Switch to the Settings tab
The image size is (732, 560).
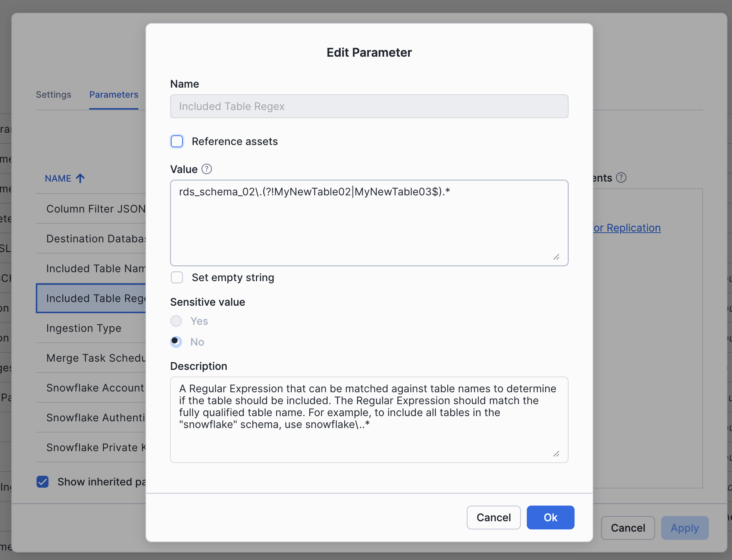pyautogui.click(x=53, y=95)
